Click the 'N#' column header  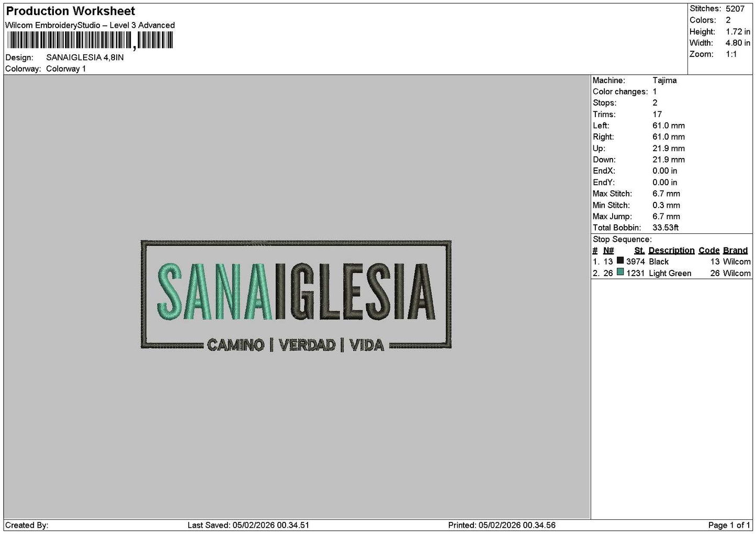608,251
